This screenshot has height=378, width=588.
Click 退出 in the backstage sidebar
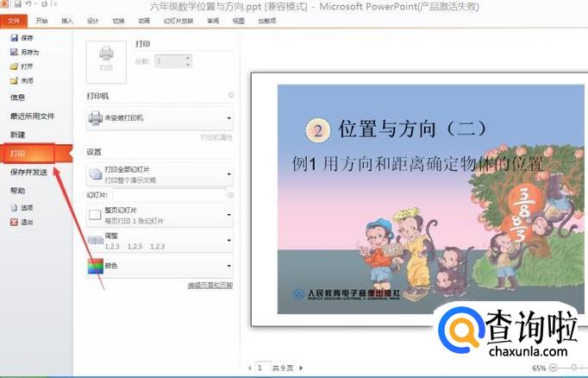click(22, 222)
